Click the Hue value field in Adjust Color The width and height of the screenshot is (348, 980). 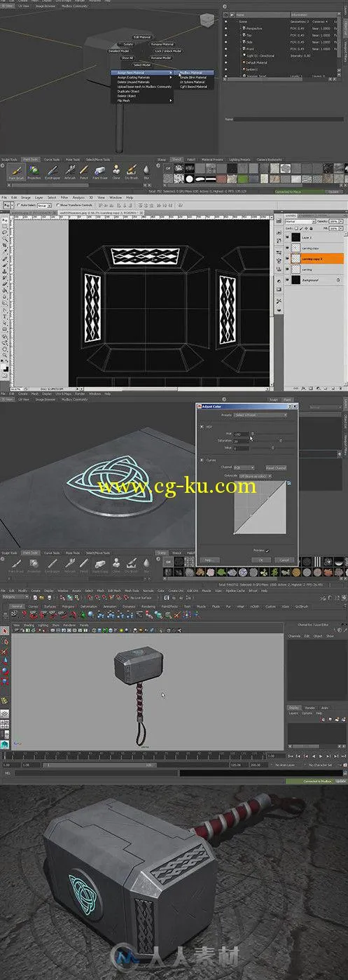pyautogui.click(x=241, y=434)
